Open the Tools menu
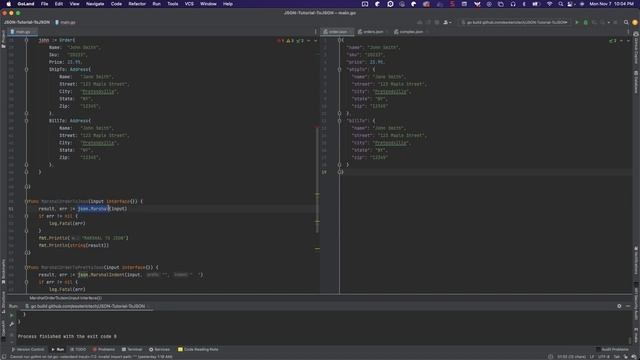 click(x=173, y=4)
